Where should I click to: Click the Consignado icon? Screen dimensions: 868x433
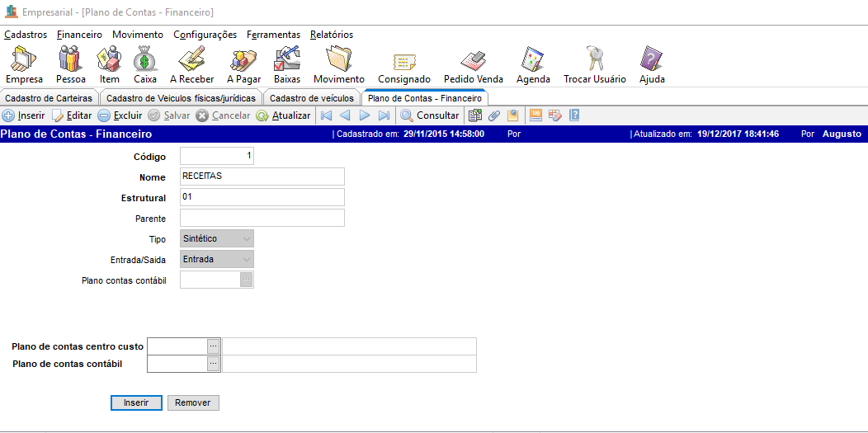403,64
